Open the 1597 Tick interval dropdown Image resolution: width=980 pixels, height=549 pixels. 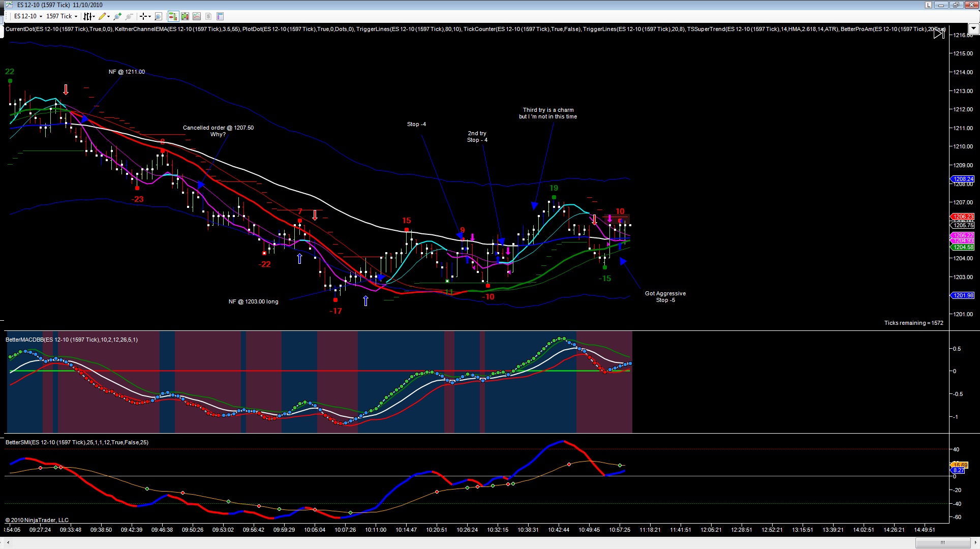click(62, 16)
